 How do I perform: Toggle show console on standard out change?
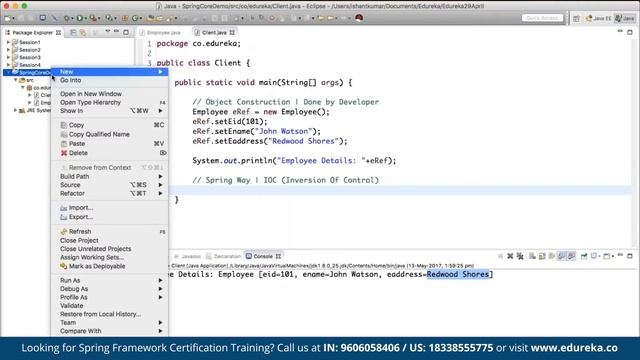coord(562,256)
